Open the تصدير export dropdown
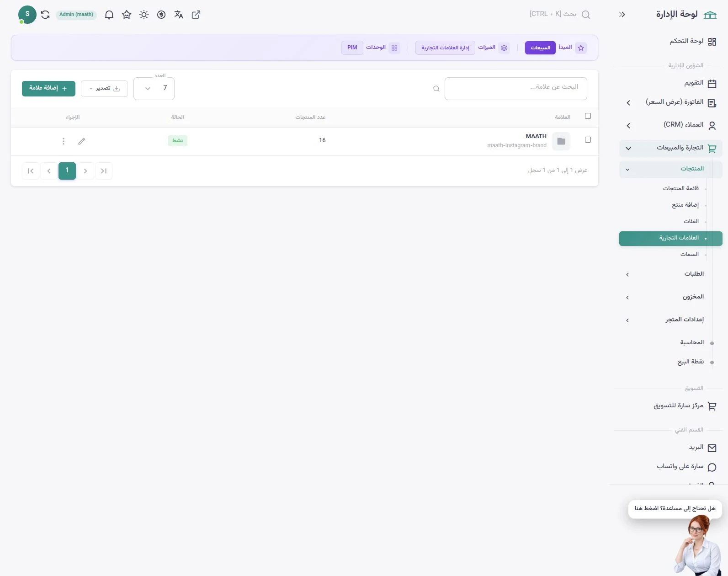This screenshot has width=728, height=576. coord(104,88)
